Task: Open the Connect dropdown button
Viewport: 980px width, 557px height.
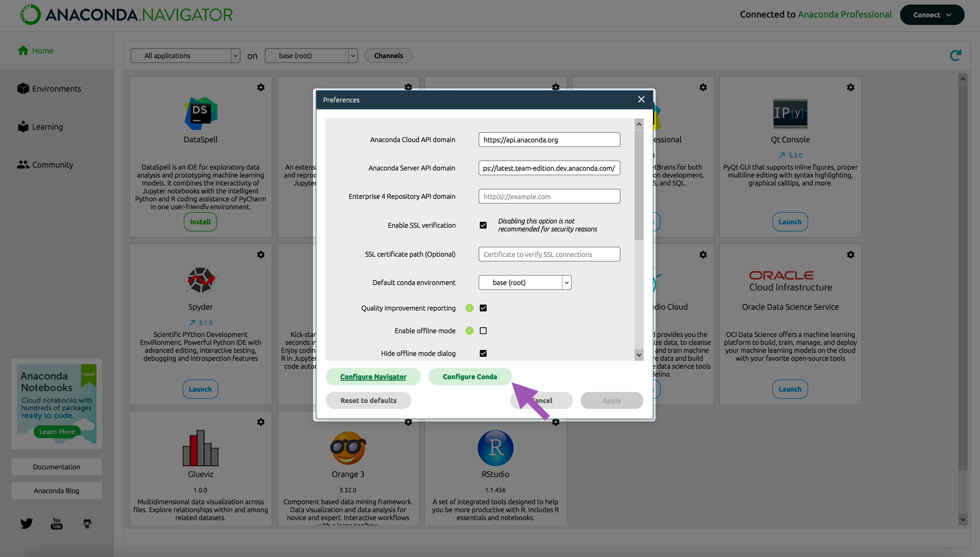Action: 932,15
